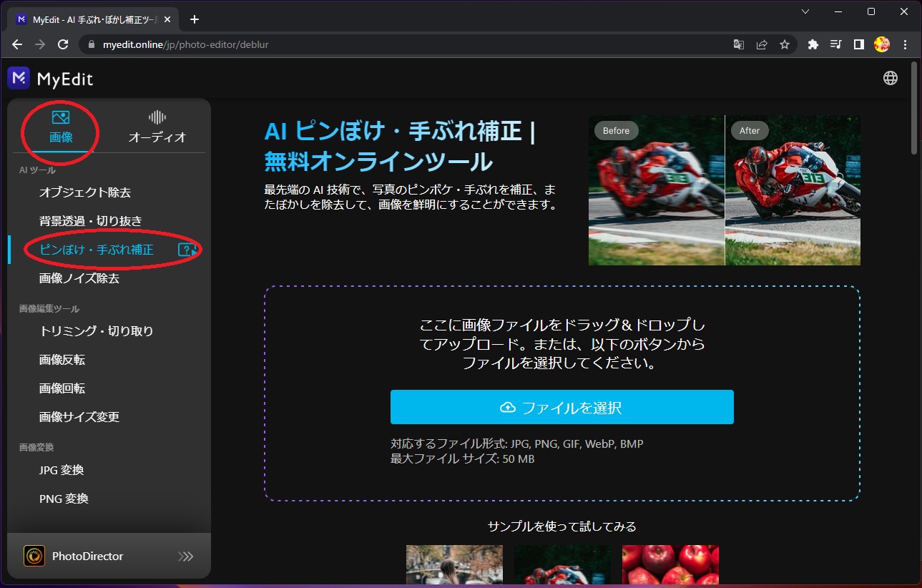Switch to the オーディオ audio tab
The width and height of the screenshot is (922, 588).
click(x=157, y=127)
